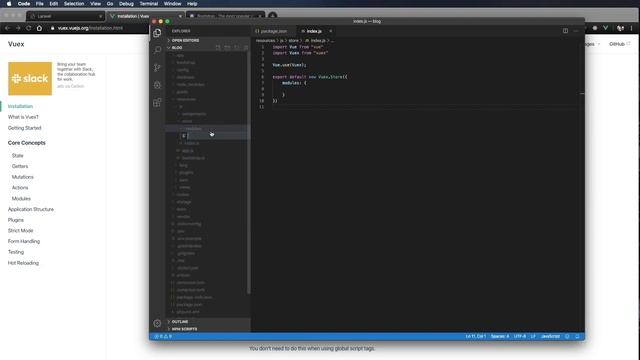This screenshot has height=360, width=640.
Task: Open Getting Started link in Vuex sidebar
Action: [x=24, y=128]
